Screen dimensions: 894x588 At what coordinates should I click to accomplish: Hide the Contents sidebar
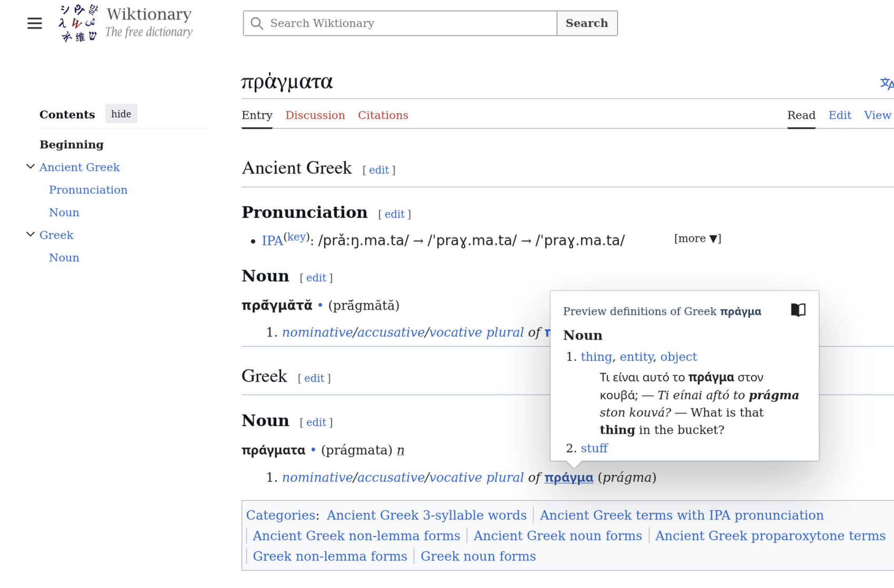(x=121, y=114)
